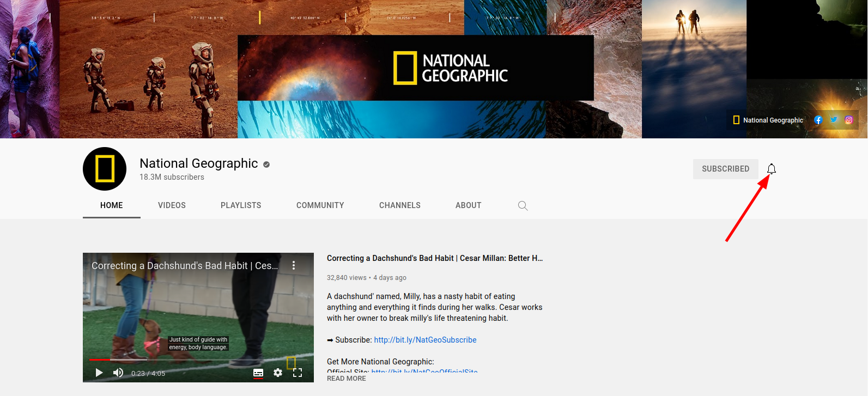This screenshot has height=396, width=868.
Task: Click the video time display 0:23 / 4:05
Action: pyautogui.click(x=148, y=373)
